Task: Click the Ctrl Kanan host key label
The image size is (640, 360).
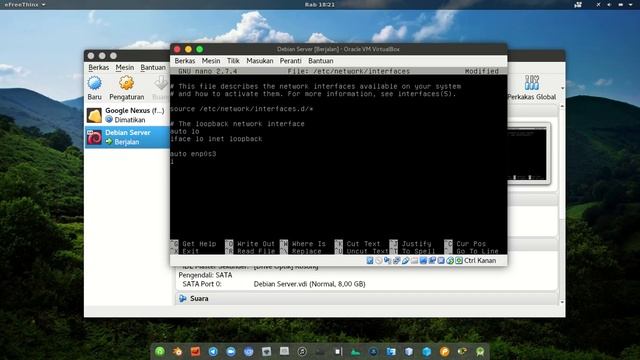Action: (x=480, y=260)
